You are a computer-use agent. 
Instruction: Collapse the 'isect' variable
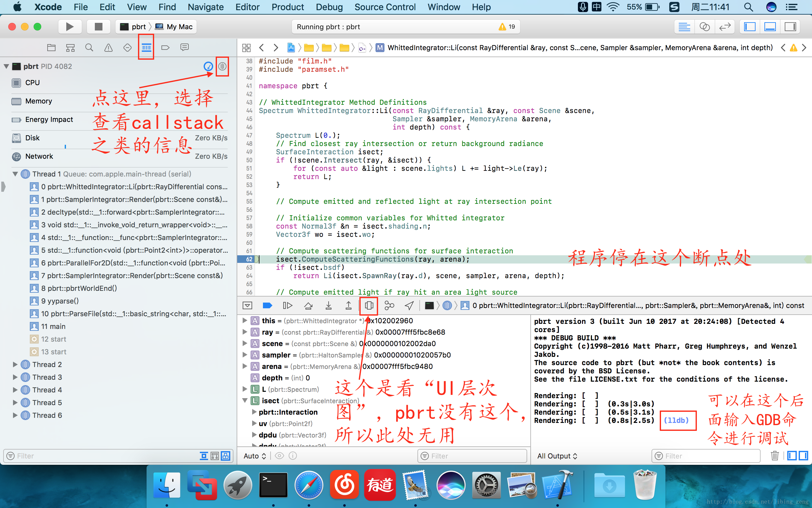click(x=245, y=400)
